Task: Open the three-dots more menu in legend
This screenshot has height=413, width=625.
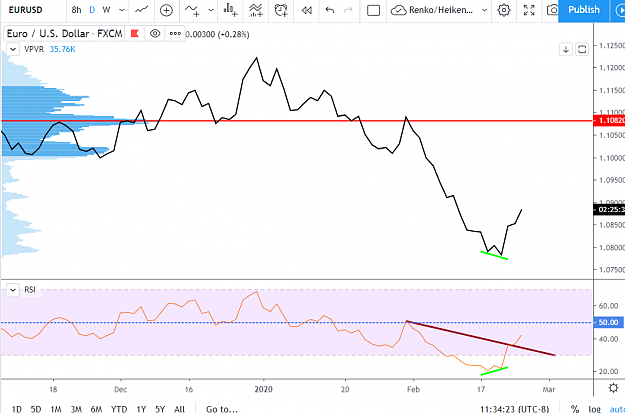Action: click(x=175, y=34)
